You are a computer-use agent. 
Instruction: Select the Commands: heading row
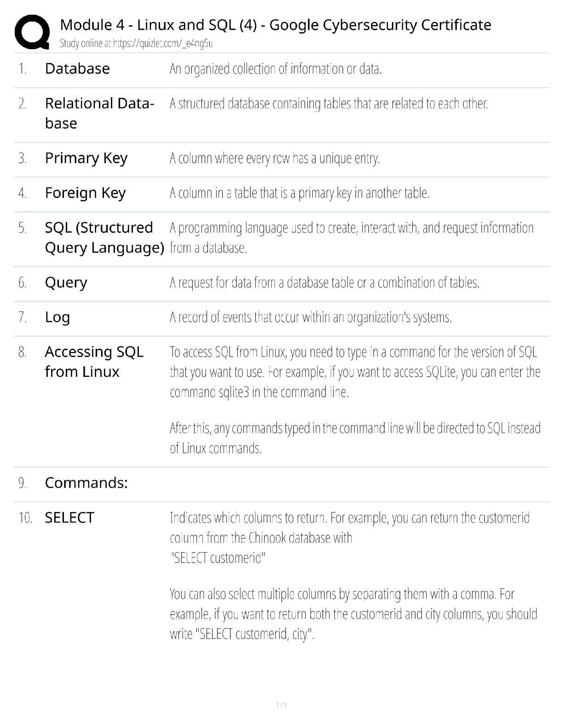click(86, 483)
